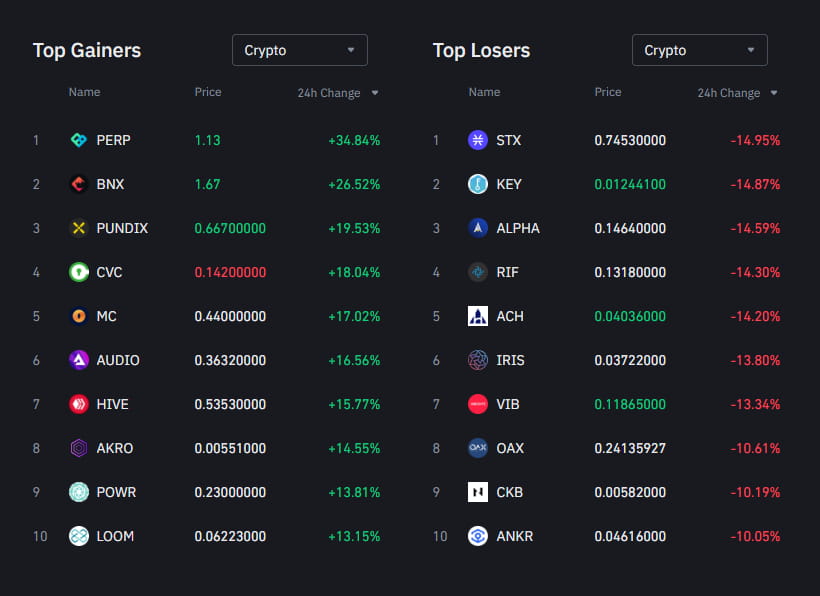820x596 pixels.
Task: Click the CKB coin icon
Action: pyautogui.click(x=477, y=492)
